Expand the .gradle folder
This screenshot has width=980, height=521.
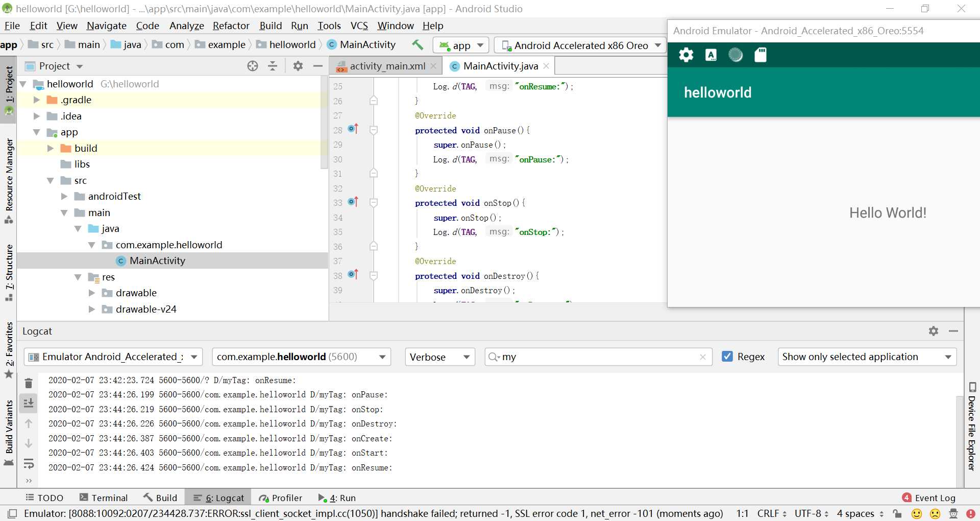[37, 100]
